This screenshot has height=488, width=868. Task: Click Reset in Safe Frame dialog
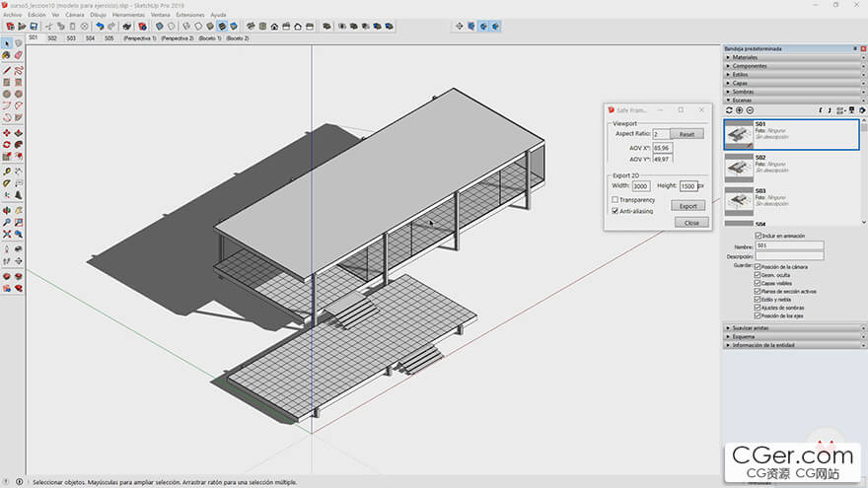(687, 134)
